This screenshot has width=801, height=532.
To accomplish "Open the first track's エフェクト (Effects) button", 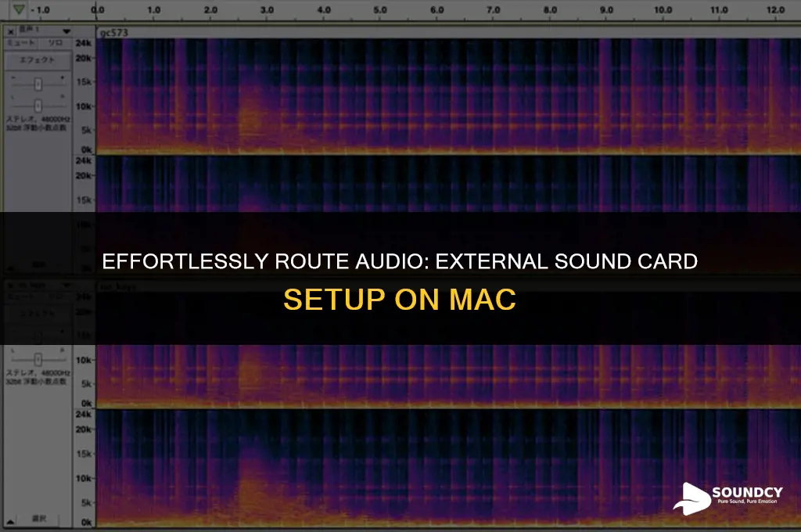I will 38,59.
